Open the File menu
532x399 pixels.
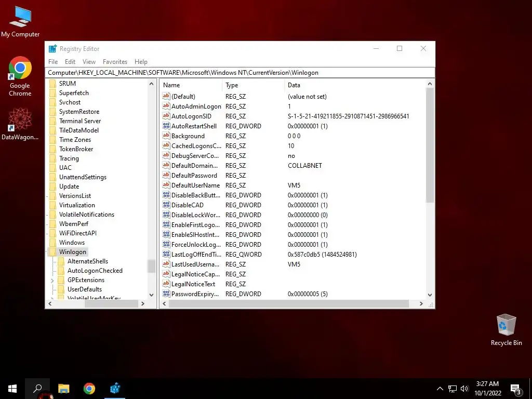pyautogui.click(x=53, y=62)
